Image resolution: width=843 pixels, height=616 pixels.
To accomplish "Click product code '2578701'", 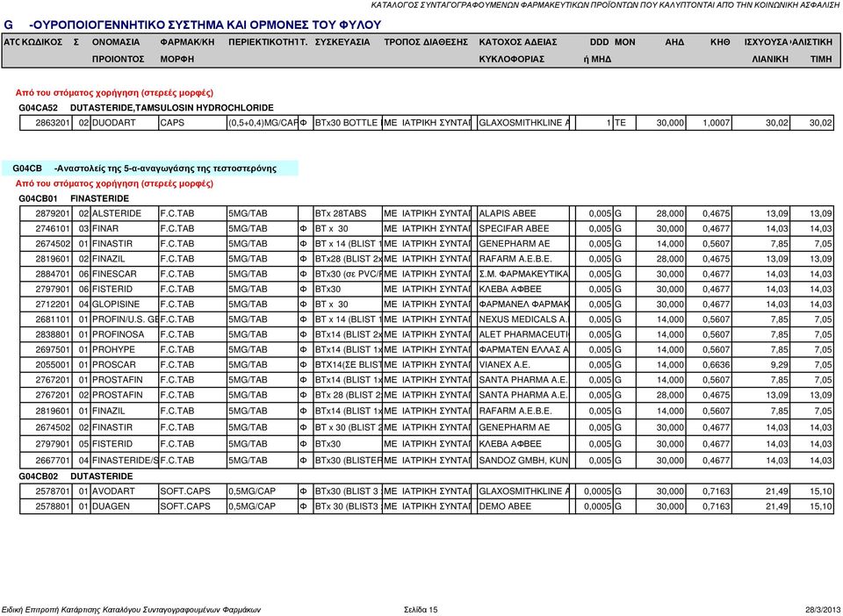I will [53, 491].
